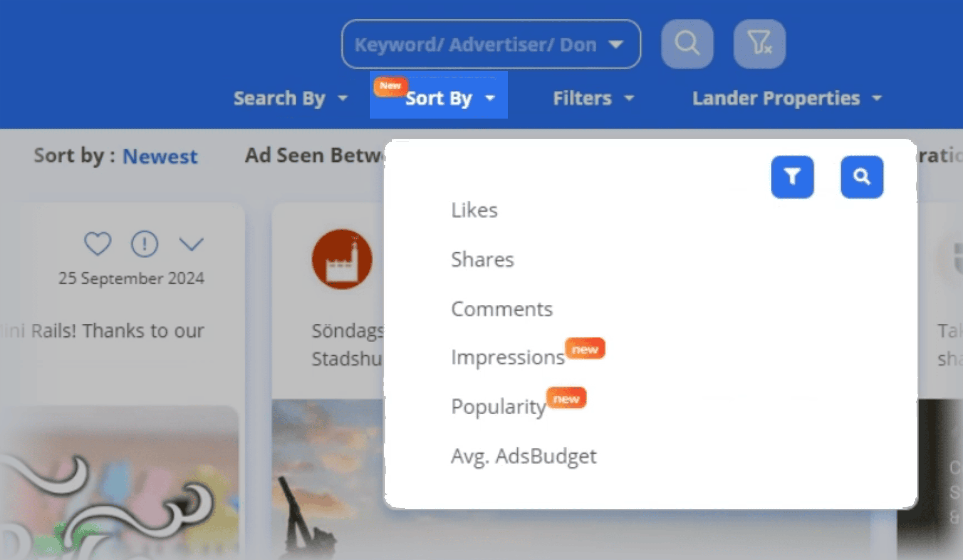Select Likes as the sorting metric
This screenshot has width=963, height=560.
point(474,210)
